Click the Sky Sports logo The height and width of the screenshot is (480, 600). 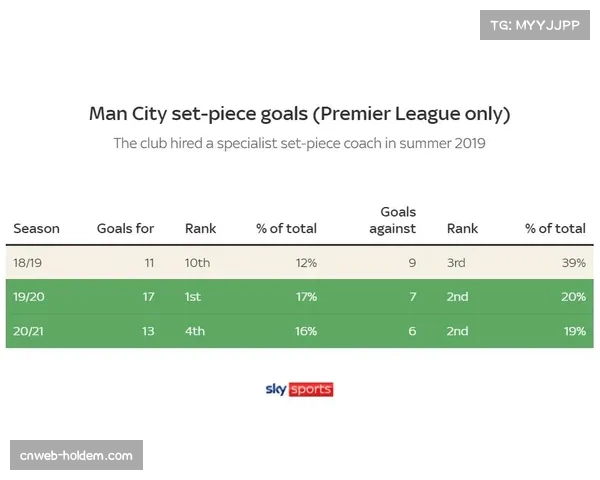click(x=299, y=389)
